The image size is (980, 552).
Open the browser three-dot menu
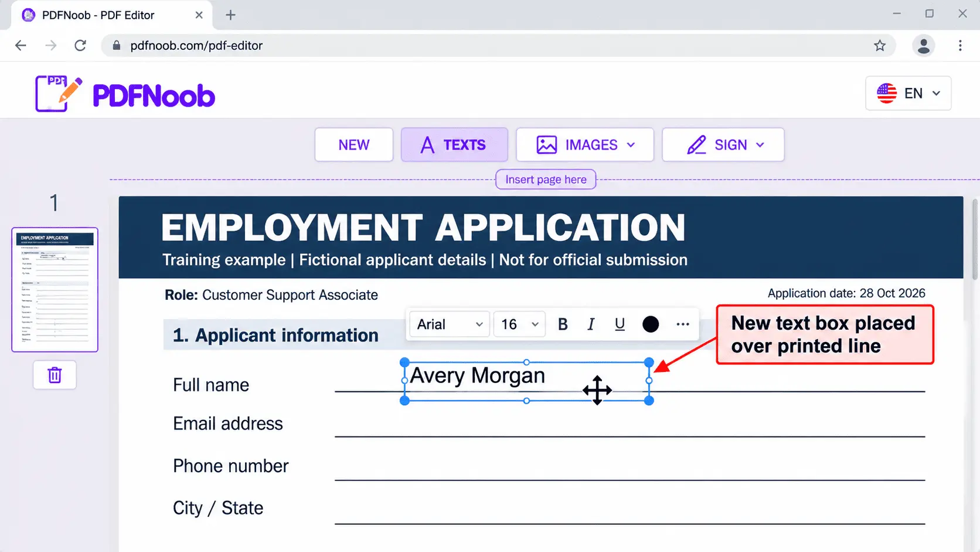pos(960,46)
